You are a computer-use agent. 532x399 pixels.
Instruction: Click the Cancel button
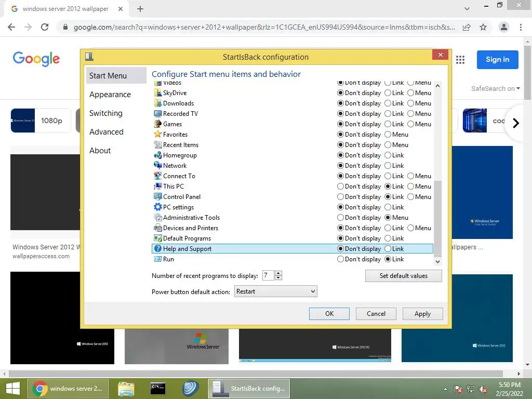pyautogui.click(x=376, y=313)
